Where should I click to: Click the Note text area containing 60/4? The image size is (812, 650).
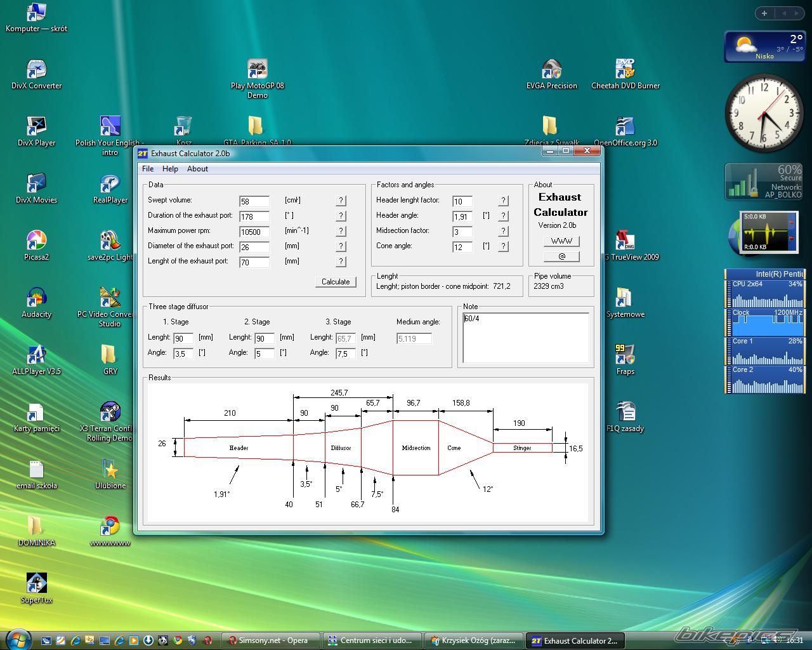click(x=526, y=338)
